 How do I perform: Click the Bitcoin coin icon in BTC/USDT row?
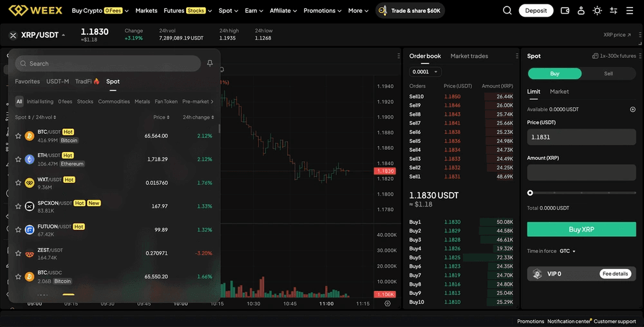tap(30, 136)
